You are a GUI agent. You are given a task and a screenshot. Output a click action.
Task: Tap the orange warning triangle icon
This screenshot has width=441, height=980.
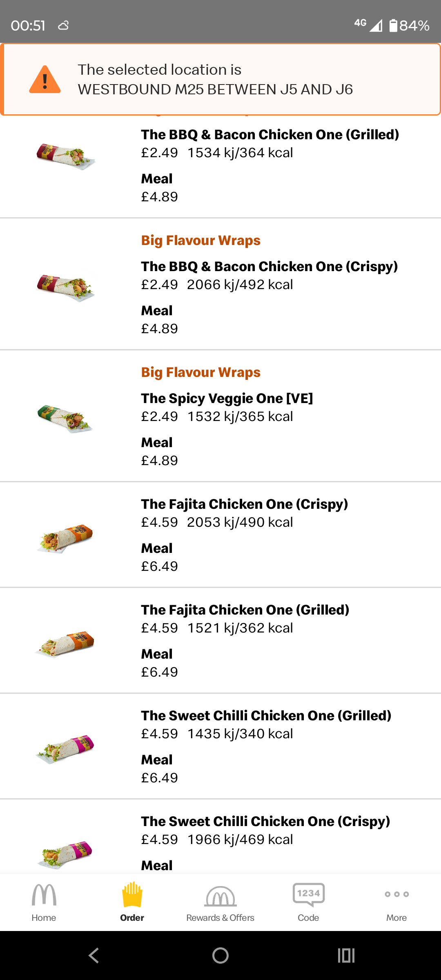click(x=45, y=80)
